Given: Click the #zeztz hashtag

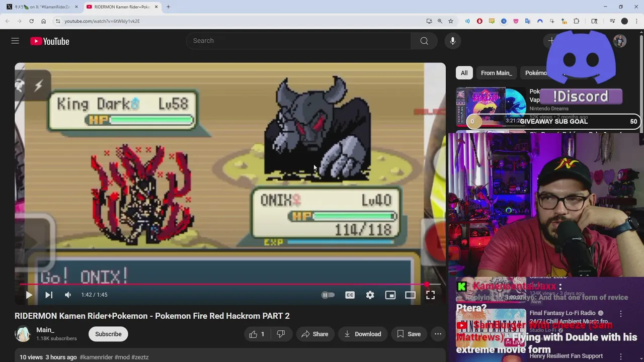Looking at the screenshot, I should coord(140,357).
